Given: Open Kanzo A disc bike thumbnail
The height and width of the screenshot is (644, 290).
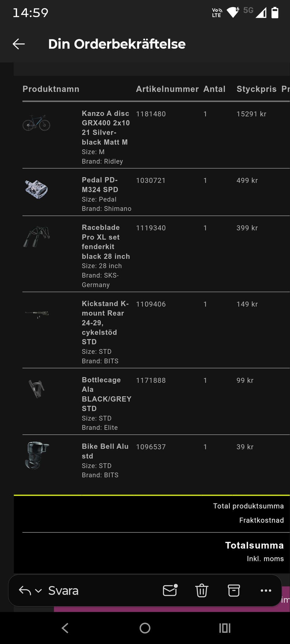Looking at the screenshot, I should pyautogui.click(x=36, y=123).
